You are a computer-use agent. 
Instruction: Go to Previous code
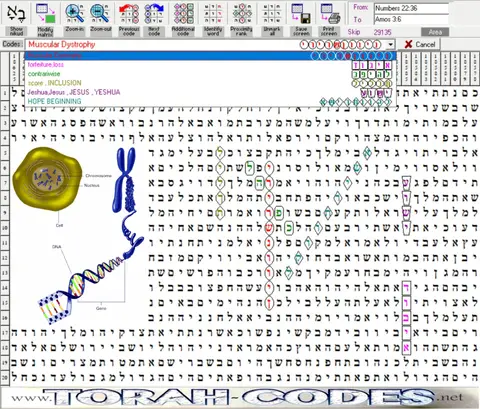click(x=129, y=19)
